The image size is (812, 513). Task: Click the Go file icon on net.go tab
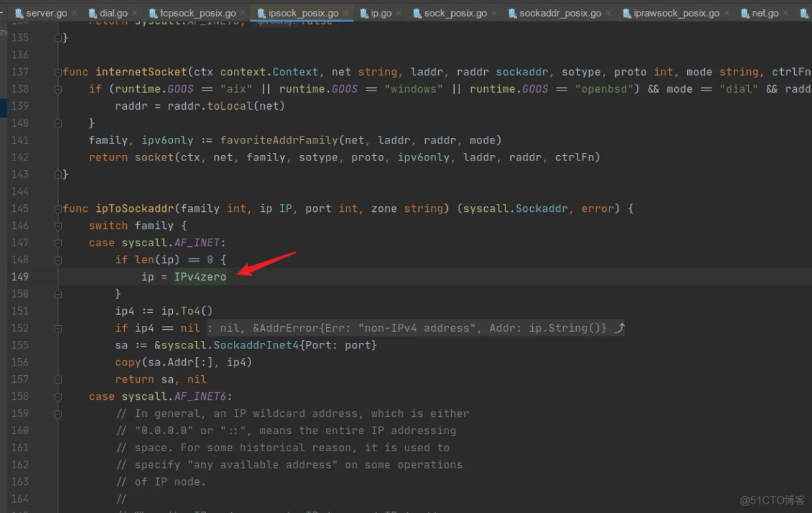pos(745,14)
